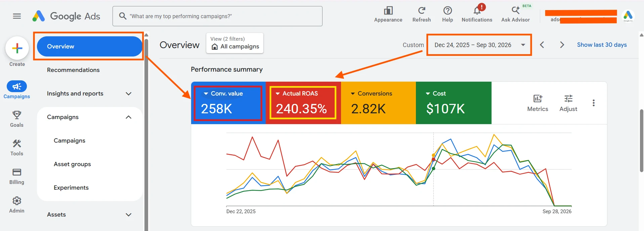Click the campaigns search input field
Image resolution: width=644 pixels, height=231 pixels.
click(217, 16)
